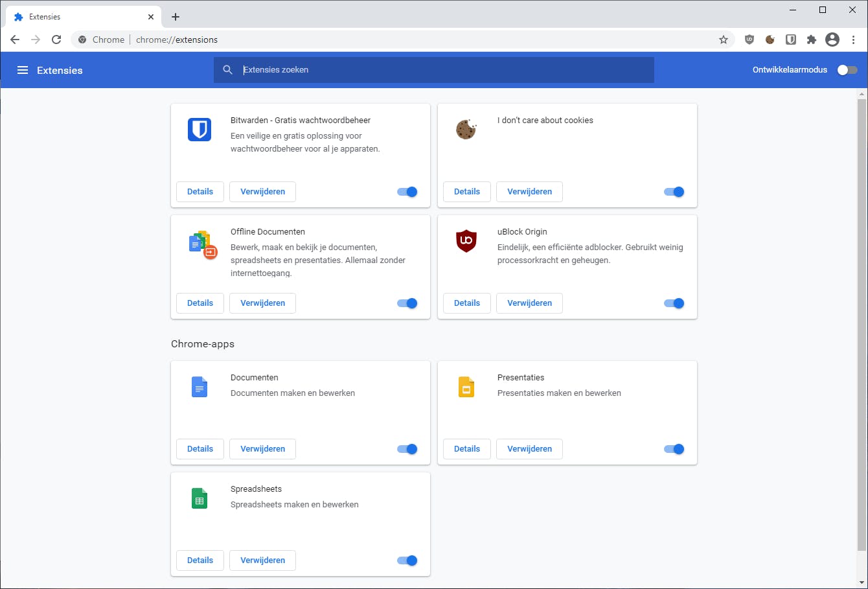Click the Bitwarden - Gratis wachtwoordbeheer title
Viewport: 868px width, 589px height.
[301, 121]
